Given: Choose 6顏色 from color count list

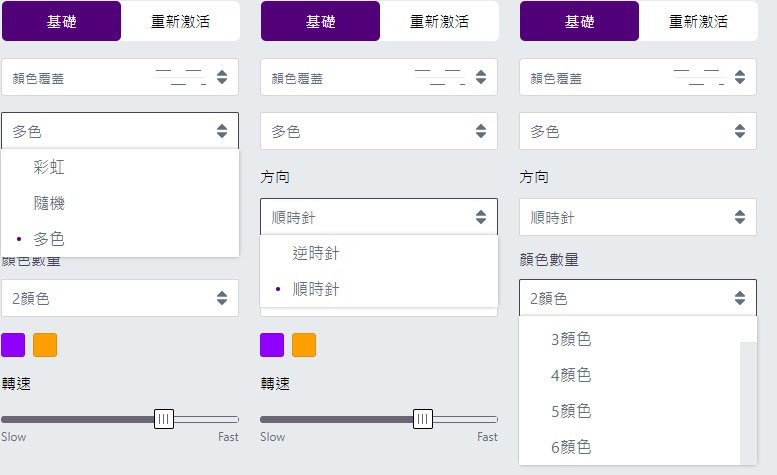Looking at the screenshot, I should pos(629,447).
